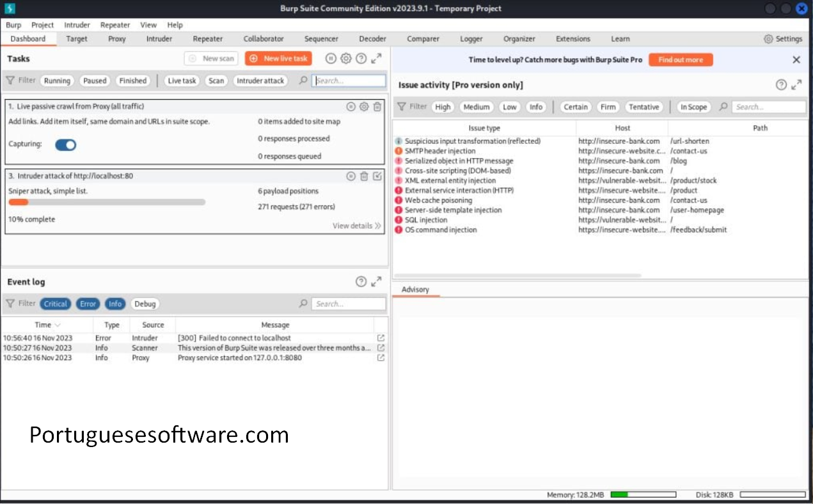Click the Find out more button

pyautogui.click(x=681, y=59)
